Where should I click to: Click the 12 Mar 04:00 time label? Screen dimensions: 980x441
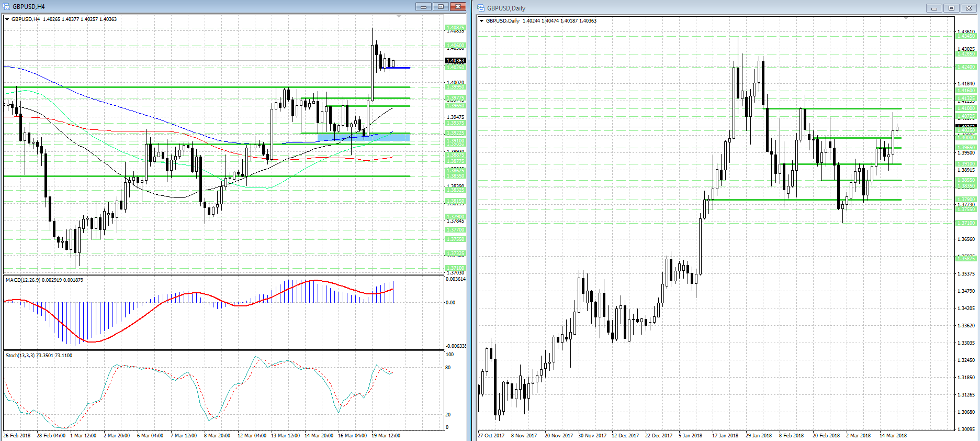coord(252,436)
